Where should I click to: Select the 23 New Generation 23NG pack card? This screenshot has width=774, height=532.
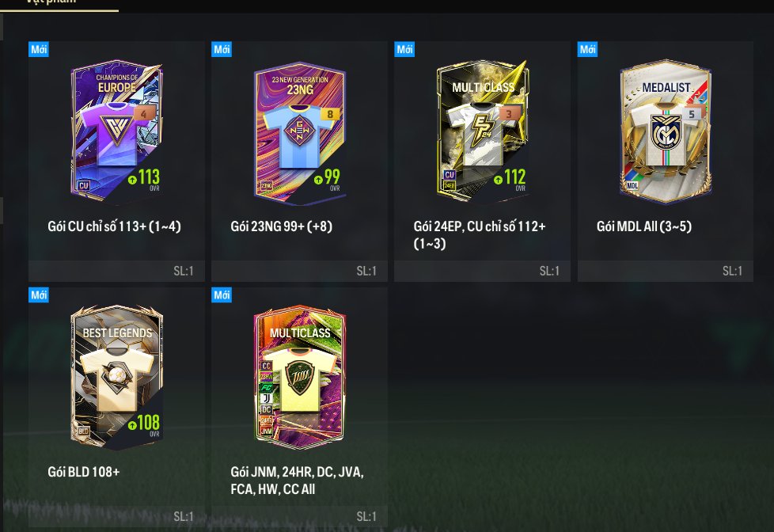300,132
